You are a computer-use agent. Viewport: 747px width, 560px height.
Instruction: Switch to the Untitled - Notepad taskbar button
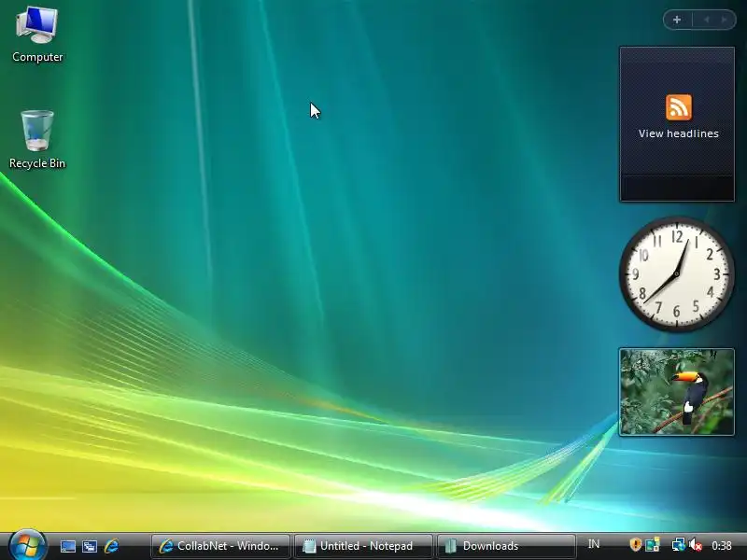363,546
